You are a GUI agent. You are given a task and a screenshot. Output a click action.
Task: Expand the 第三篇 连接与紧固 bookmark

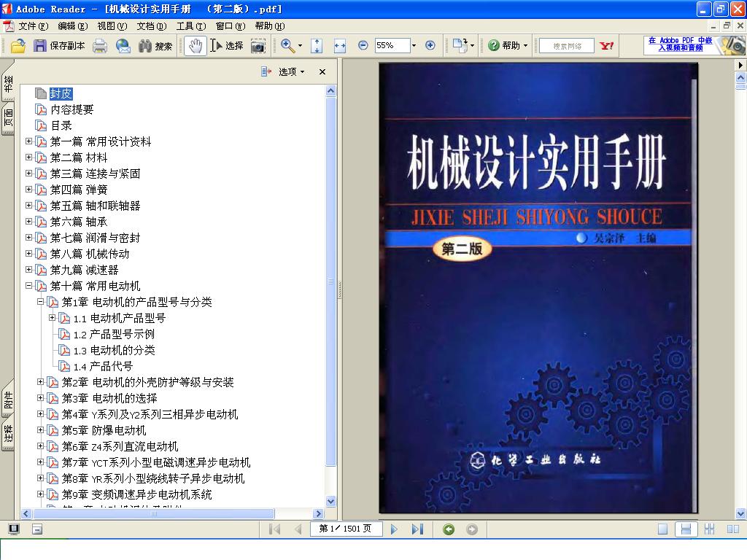pos(28,174)
